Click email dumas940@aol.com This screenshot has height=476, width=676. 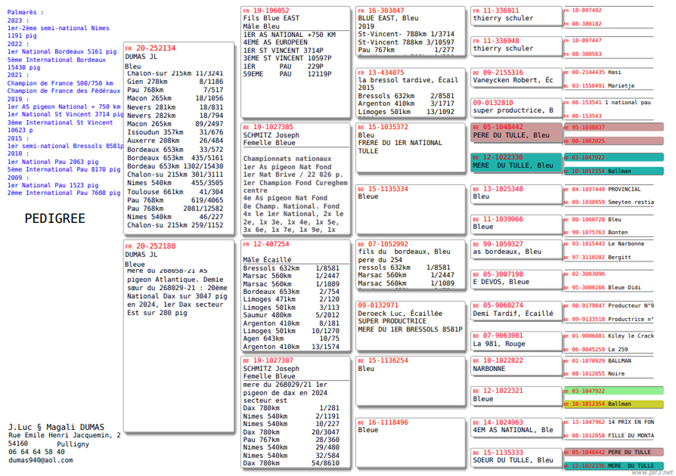pos(41,460)
